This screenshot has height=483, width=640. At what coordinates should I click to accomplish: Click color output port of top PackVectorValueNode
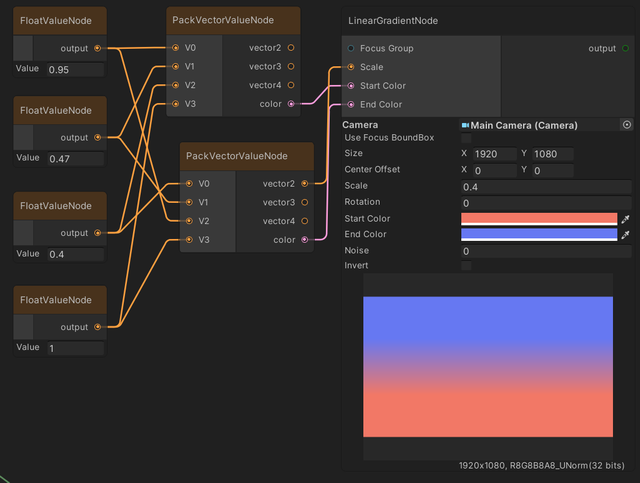[291, 104]
